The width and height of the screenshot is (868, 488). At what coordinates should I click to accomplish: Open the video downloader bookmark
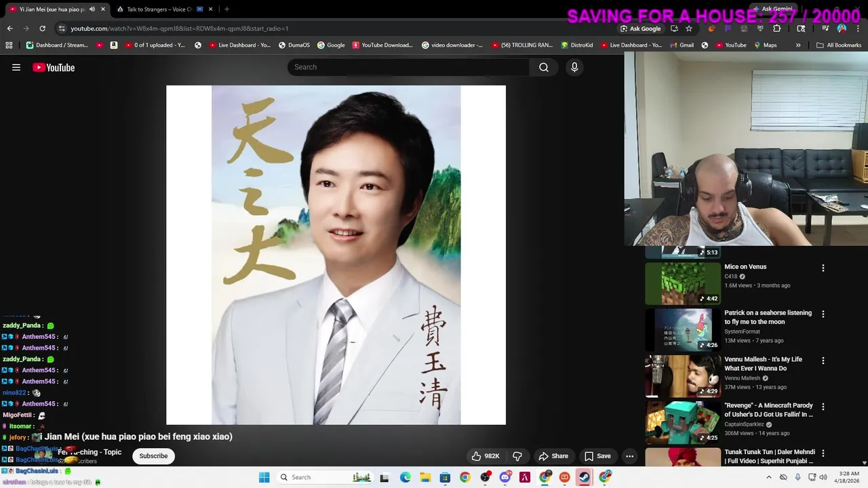pyautogui.click(x=452, y=45)
